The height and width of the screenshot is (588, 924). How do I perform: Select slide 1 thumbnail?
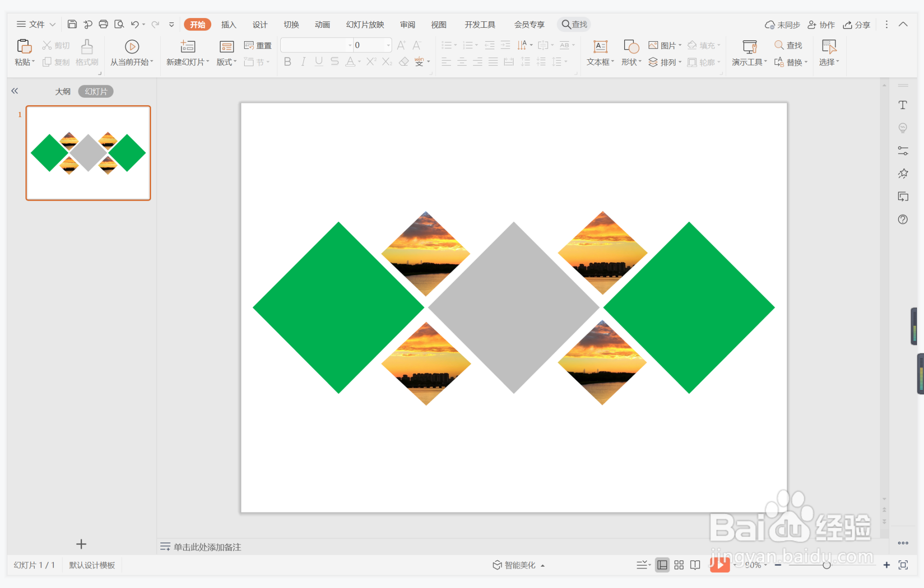coord(88,153)
